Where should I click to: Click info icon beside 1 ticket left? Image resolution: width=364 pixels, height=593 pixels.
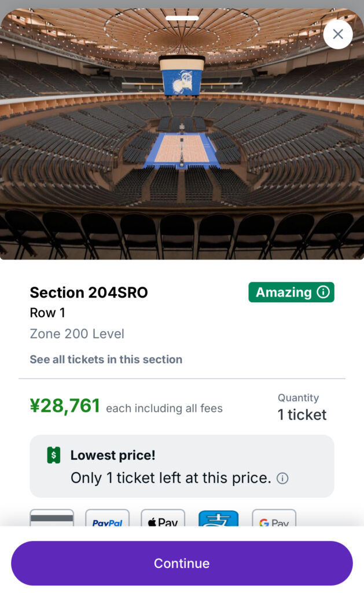[x=282, y=478]
